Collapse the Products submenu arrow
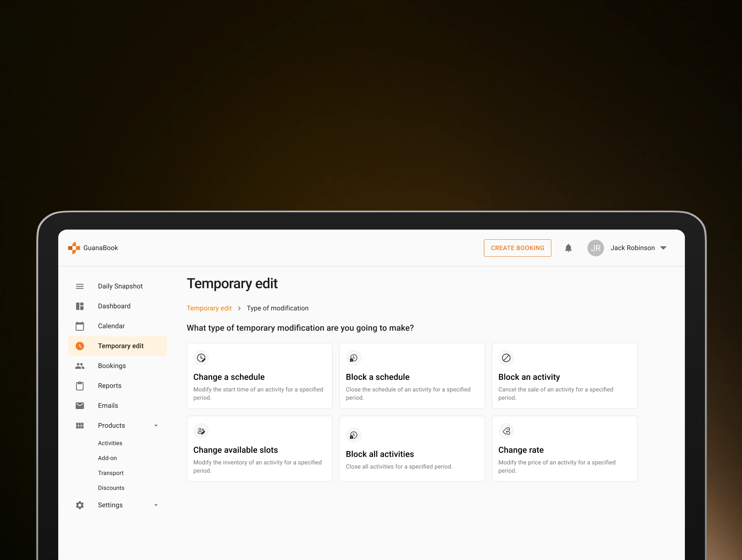The image size is (742, 560). (156, 425)
